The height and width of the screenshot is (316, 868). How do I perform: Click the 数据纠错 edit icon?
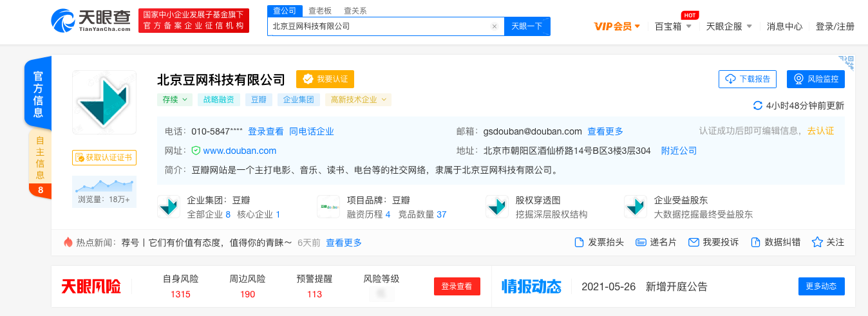click(x=755, y=243)
